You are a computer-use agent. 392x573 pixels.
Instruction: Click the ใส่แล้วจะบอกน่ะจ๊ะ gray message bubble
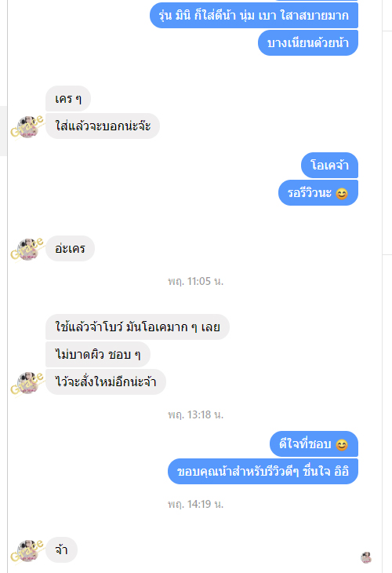(103, 126)
